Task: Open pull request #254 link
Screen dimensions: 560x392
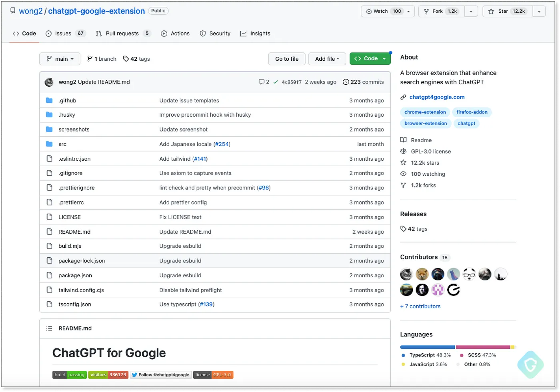Action: [x=222, y=144]
